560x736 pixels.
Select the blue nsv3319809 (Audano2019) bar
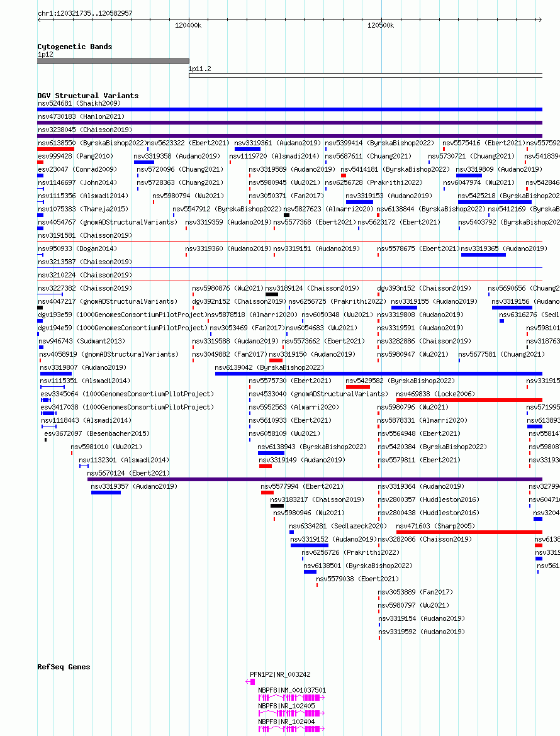pos(469,176)
